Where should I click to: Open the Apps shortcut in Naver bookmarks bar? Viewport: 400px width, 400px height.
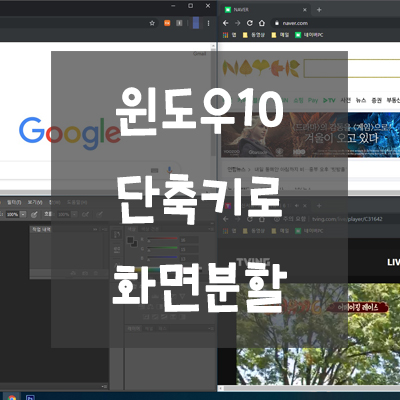pos(229,35)
